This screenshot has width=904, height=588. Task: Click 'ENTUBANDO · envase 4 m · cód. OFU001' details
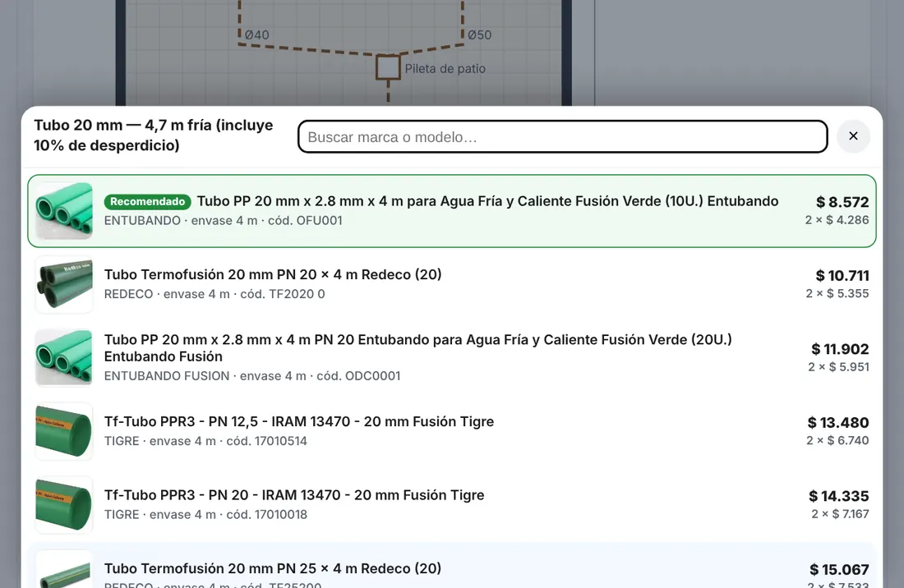[x=223, y=221]
